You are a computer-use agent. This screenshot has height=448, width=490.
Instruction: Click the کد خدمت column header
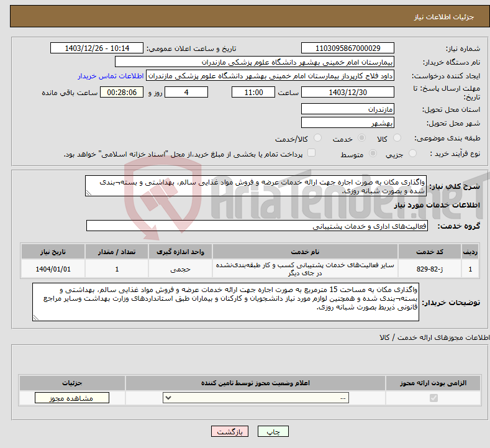[430, 252]
